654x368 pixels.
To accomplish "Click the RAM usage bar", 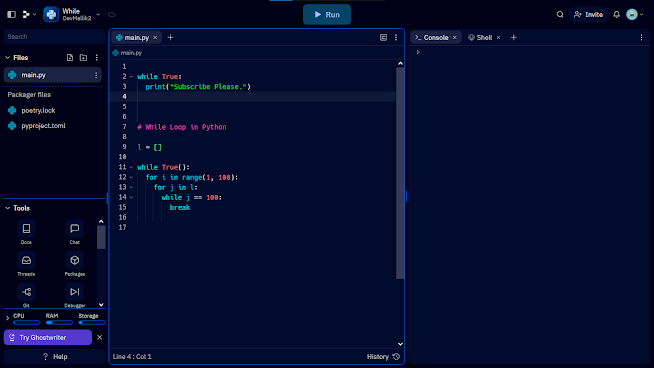I will (x=59, y=323).
